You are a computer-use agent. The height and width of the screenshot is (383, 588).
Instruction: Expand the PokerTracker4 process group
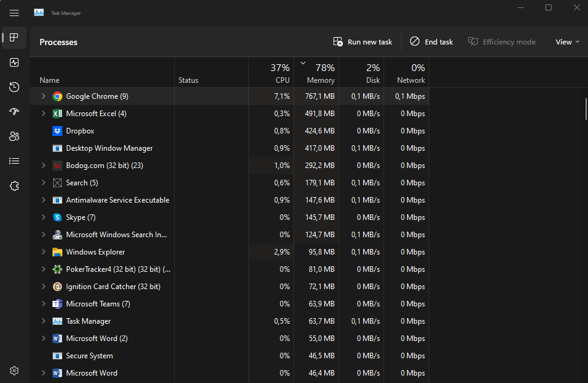pyautogui.click(x=43, y=269)
